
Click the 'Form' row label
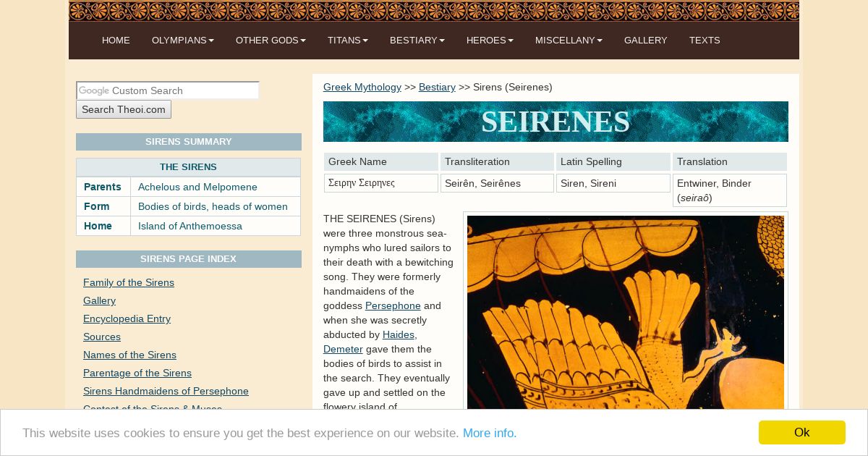coord(103,206)
